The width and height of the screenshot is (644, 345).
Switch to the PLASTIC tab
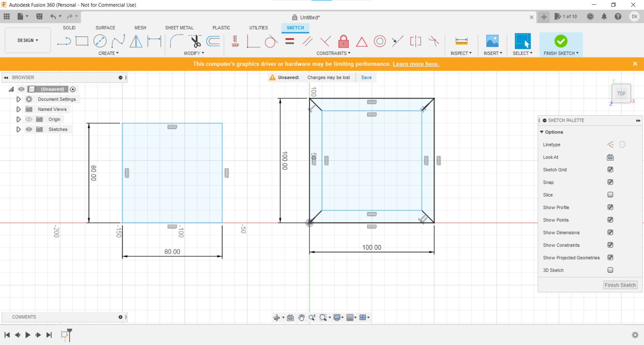pyautogui.click(x=221, y=28)
